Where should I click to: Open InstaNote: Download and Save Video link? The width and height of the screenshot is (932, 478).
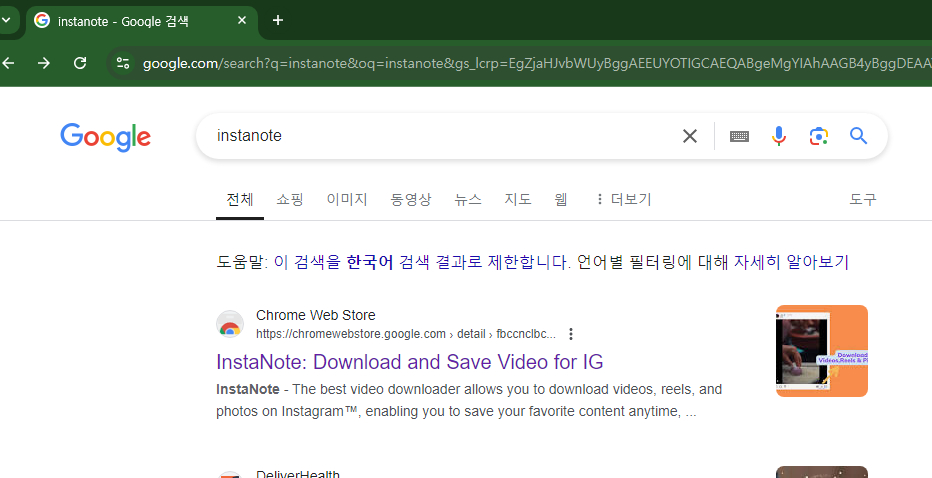[x=410, y=362]
